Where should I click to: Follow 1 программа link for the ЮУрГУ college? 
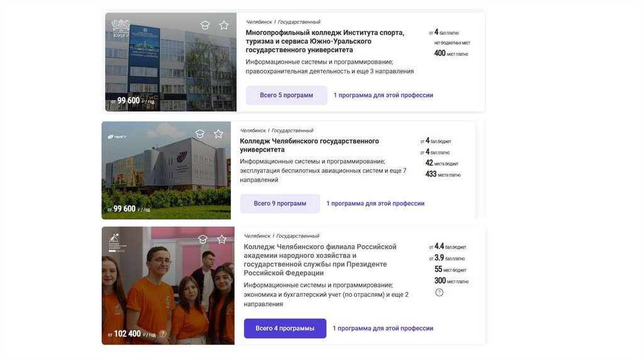[383, 95]
